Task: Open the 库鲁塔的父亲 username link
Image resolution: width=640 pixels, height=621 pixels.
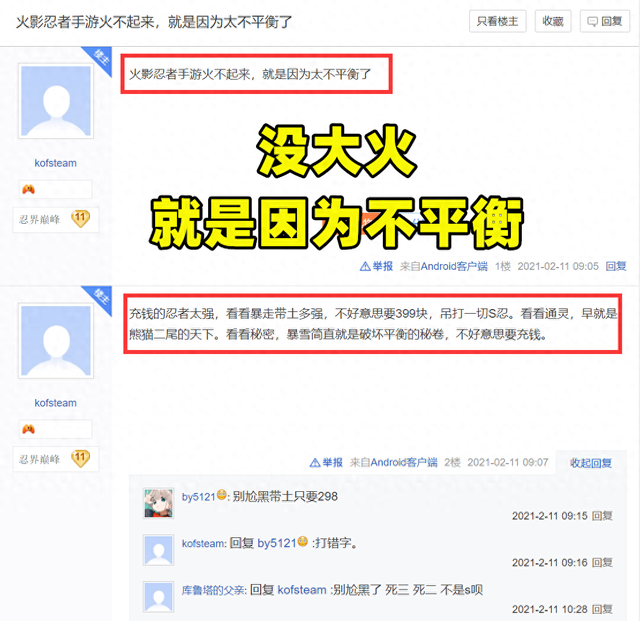Action: [213, 590]
